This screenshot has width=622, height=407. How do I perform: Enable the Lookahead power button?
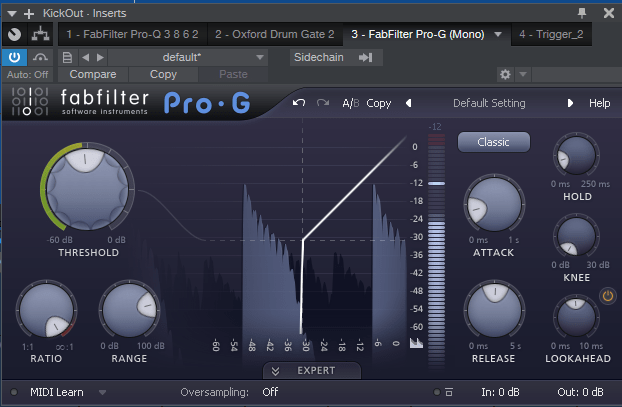(x=607, y=296)
